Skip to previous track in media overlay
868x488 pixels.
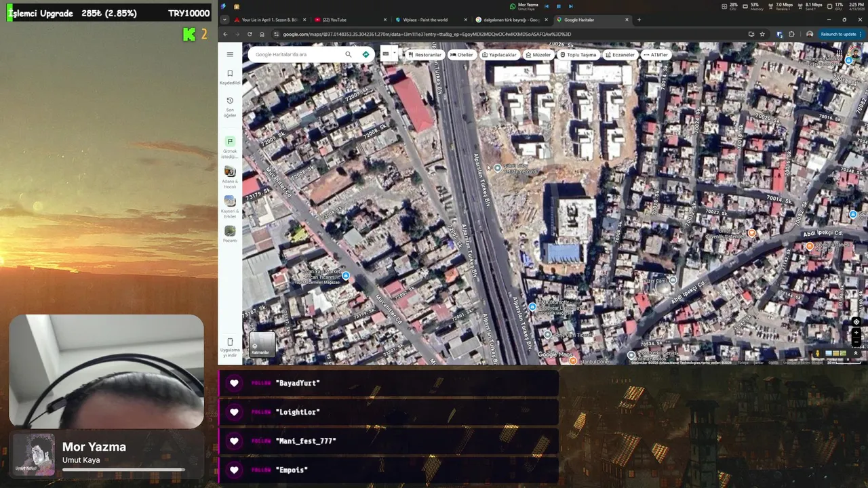pos(547,6)
